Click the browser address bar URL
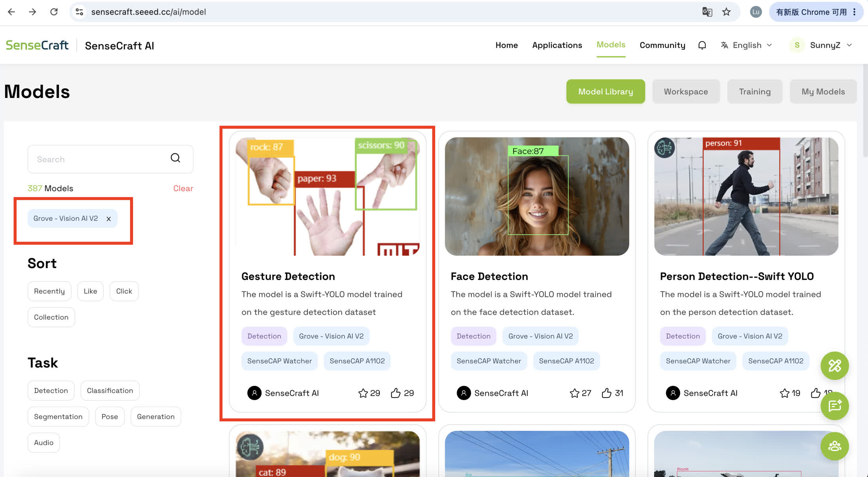Screen dimensions: 868x477 click(x=149, y=12)
